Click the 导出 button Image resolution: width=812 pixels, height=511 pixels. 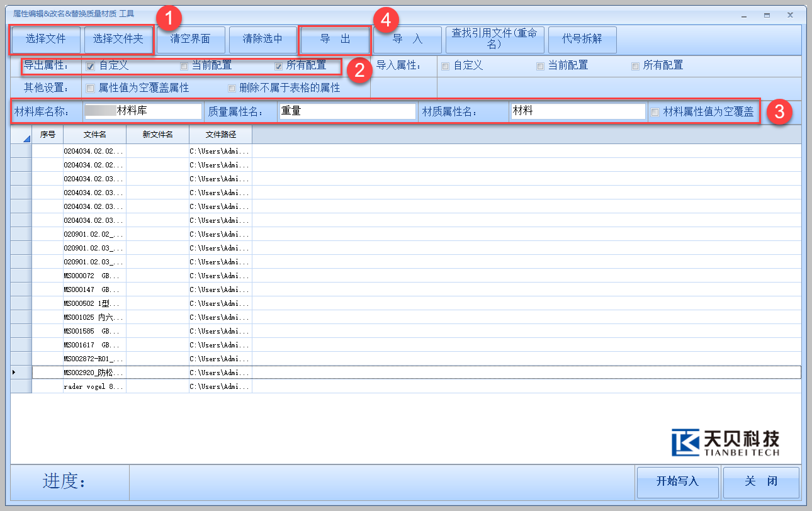pos(335,39)
